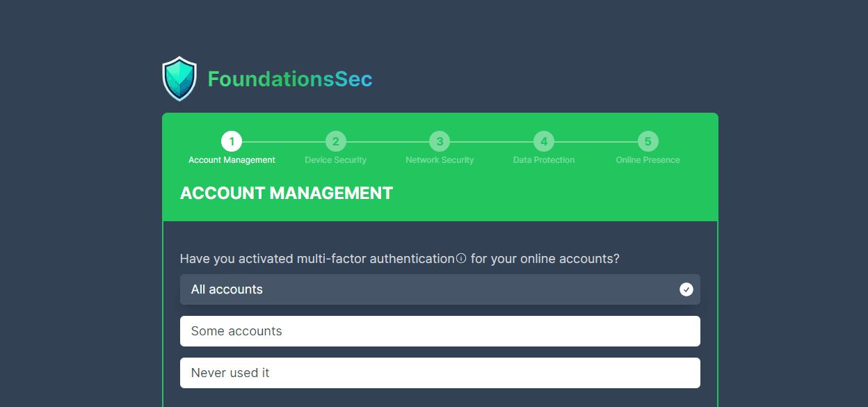
Task: Pick the Never used it answer
Action: (440, 373)
